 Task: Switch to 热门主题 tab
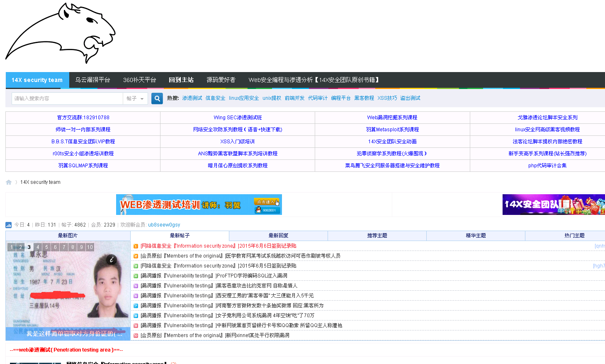pos(574,236)
